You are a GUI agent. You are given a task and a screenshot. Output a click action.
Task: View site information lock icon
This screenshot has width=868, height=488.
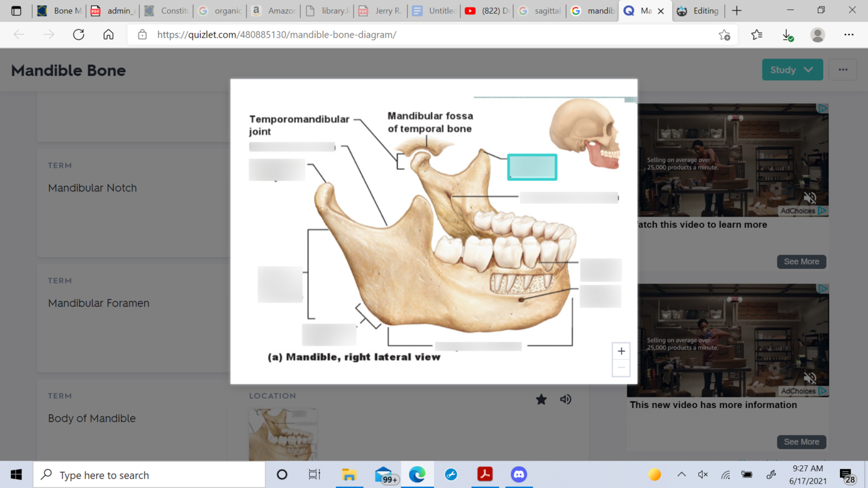(142, 34)
